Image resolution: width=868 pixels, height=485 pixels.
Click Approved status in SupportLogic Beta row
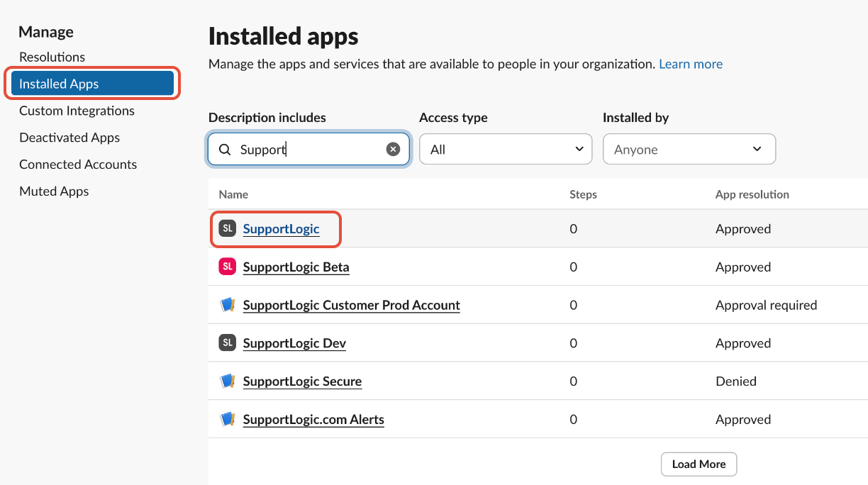(x=743, y=267)
